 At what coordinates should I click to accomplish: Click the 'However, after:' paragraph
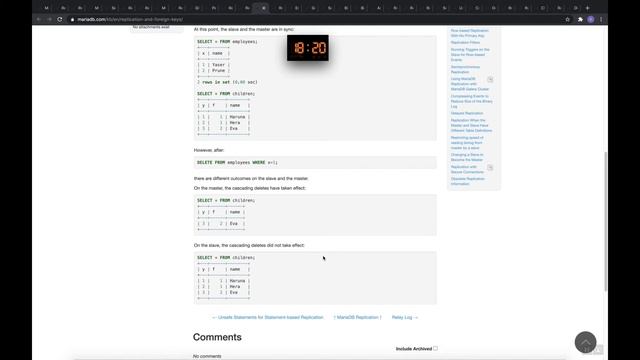(209, 150)
